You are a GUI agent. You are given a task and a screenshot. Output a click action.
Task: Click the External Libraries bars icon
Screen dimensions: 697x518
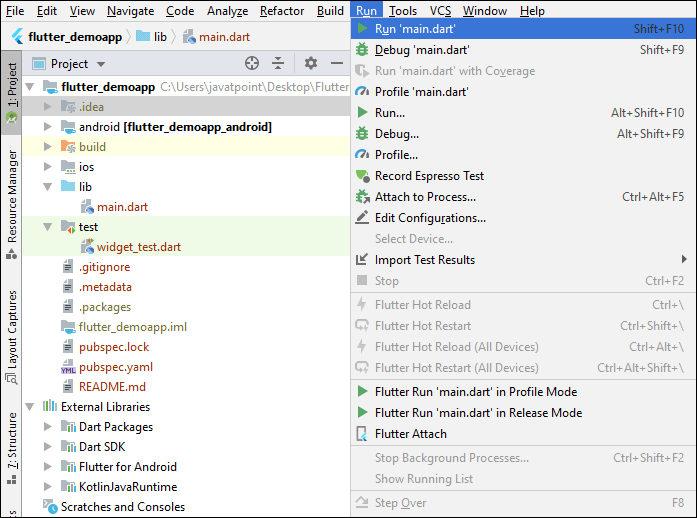49,406
